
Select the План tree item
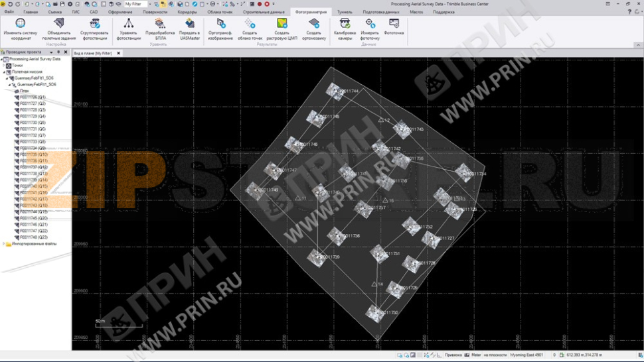coord(24,91)
